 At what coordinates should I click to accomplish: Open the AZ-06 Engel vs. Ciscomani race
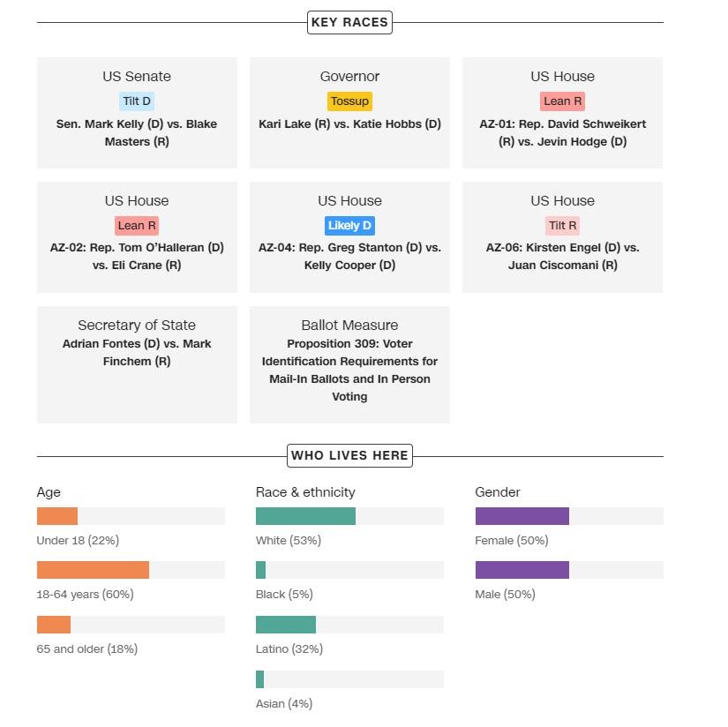coord(562,256)
